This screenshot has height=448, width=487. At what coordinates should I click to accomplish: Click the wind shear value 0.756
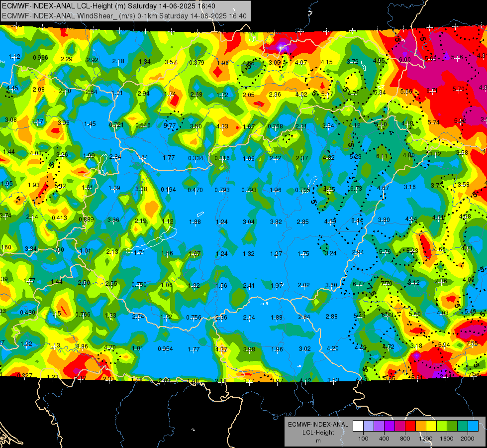pyautogui.click(x=194, y=318)
